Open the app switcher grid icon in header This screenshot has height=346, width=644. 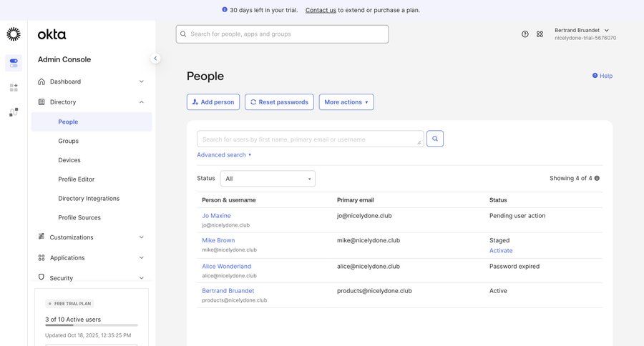click(x=540, y=34)
